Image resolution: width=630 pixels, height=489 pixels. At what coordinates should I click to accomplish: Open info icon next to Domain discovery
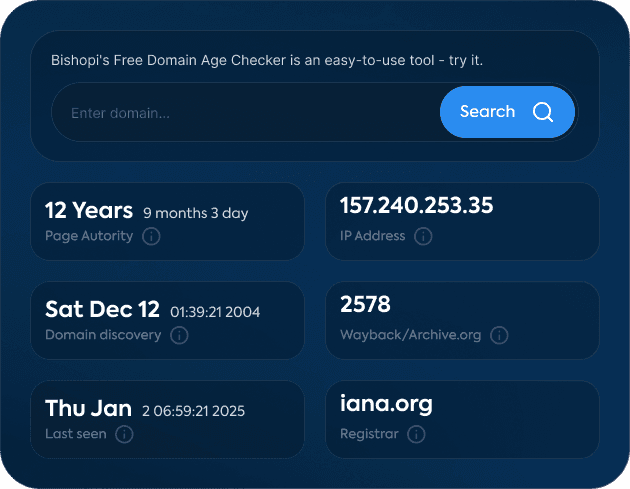[x=179, y=335]
